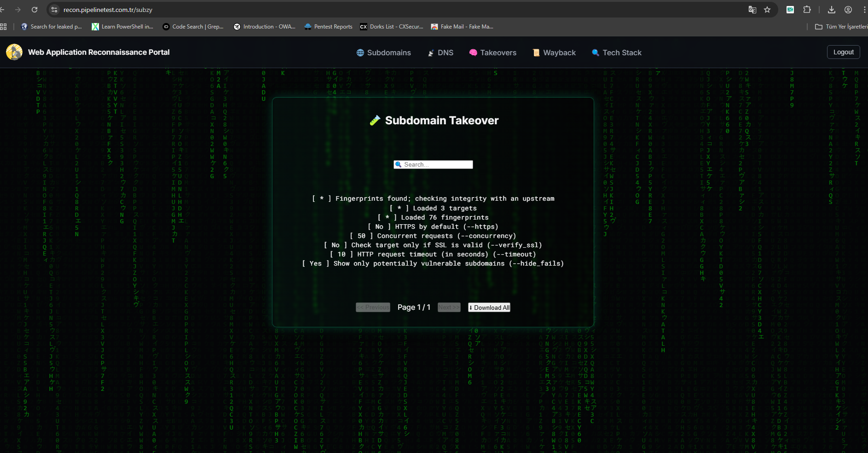The width and height of the screenshot is (868, 453).
Task: Open the 'Introduction - OWA...' bookmark
Action: 265,27
